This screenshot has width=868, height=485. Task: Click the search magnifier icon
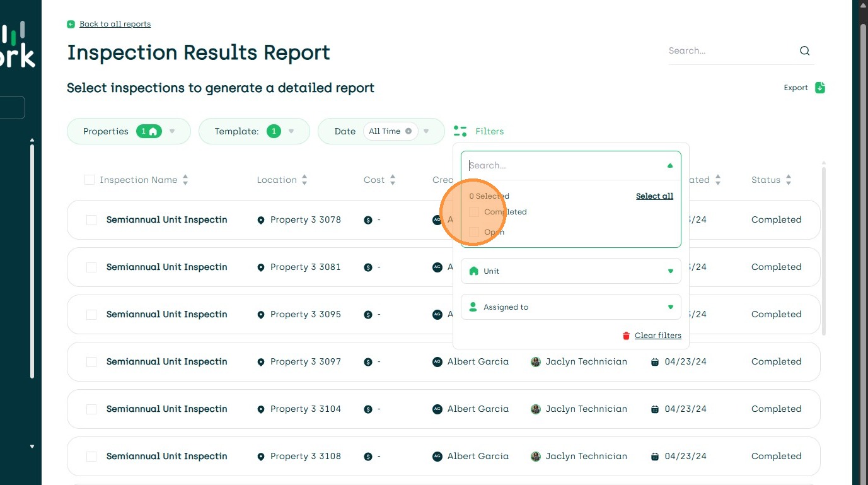click(x=804, y=51)
